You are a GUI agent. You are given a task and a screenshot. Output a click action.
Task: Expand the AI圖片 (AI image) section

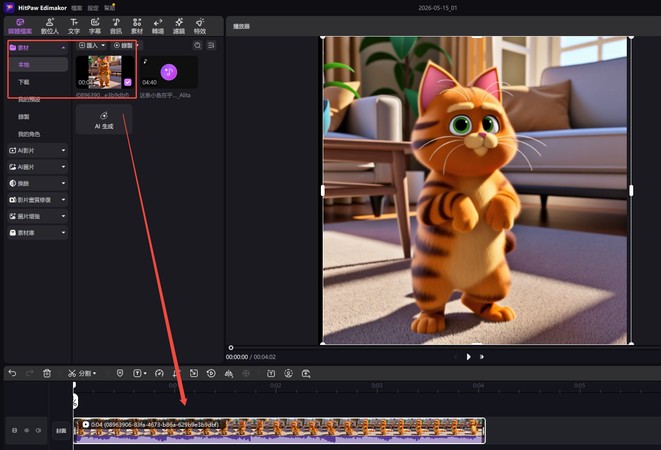click(x=38, y=167)
